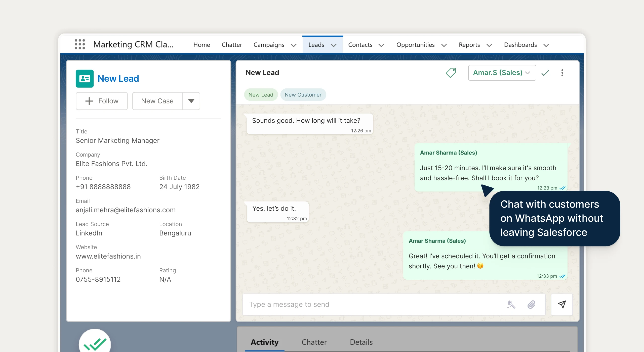Switch to bottom Chatter tab
Image resolution: width=644 pixels, height=352 pixels.
pos(314,342)
